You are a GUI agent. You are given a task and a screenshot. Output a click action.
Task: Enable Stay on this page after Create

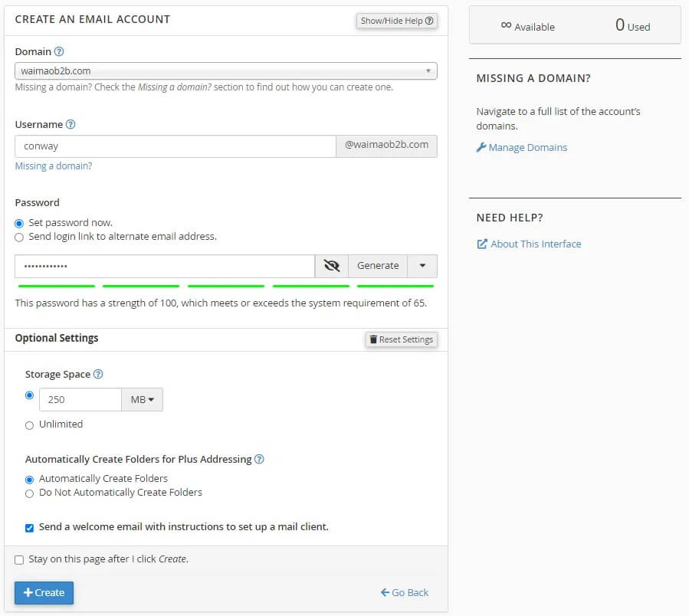(19, 560)
